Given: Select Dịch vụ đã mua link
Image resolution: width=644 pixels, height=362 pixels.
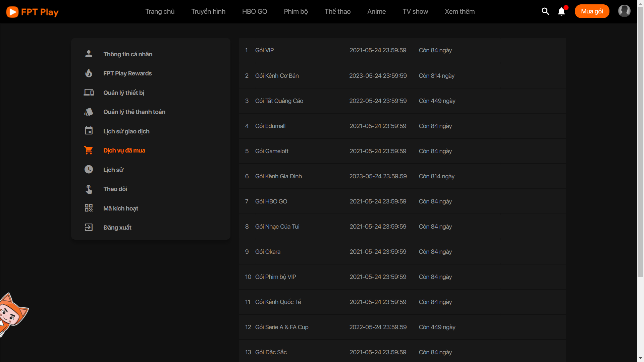Looking at the screenshot, I should pos(124,150).
